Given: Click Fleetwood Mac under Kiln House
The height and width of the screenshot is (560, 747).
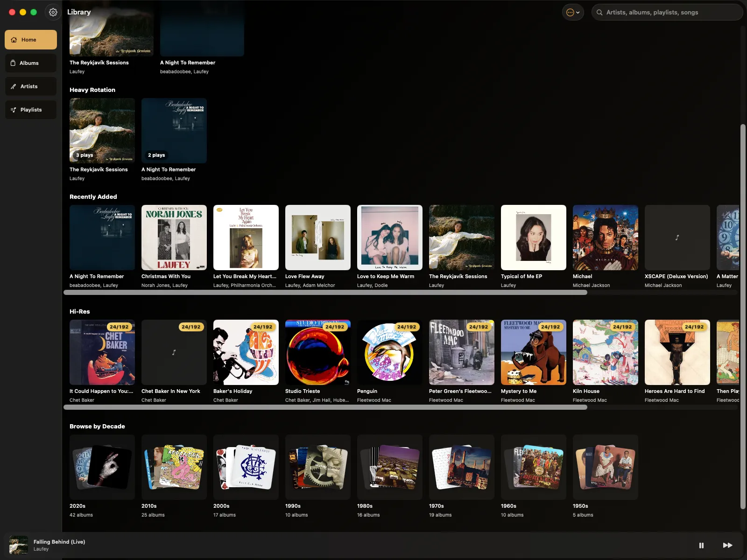Looking at the screenshot, I should coord(590,400).
